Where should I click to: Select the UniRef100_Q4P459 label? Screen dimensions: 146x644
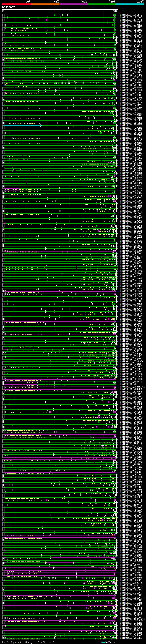click(131, 319)
